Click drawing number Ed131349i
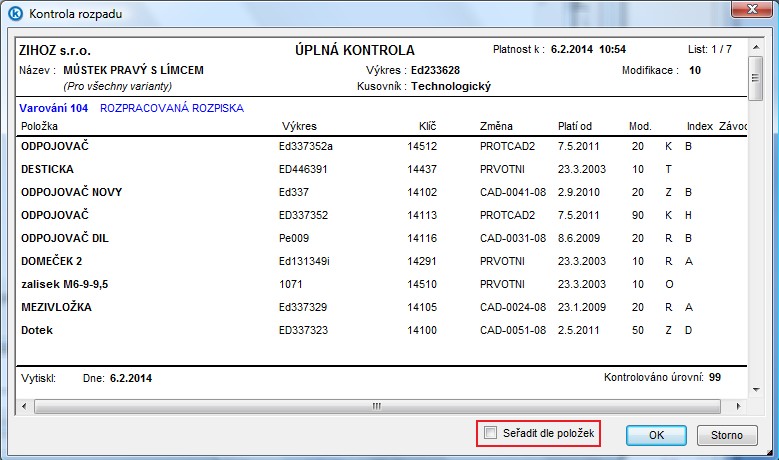 click(x=304, y=261)
